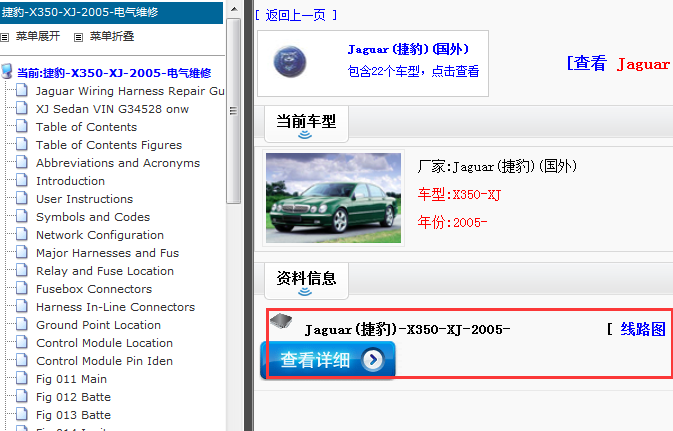Image resolution: width=673 pixels, height=431 pixels.
Task: Click the 菜单折叠 collapse-menu icon
Action: pyautogui.click(x=78, y=37)
